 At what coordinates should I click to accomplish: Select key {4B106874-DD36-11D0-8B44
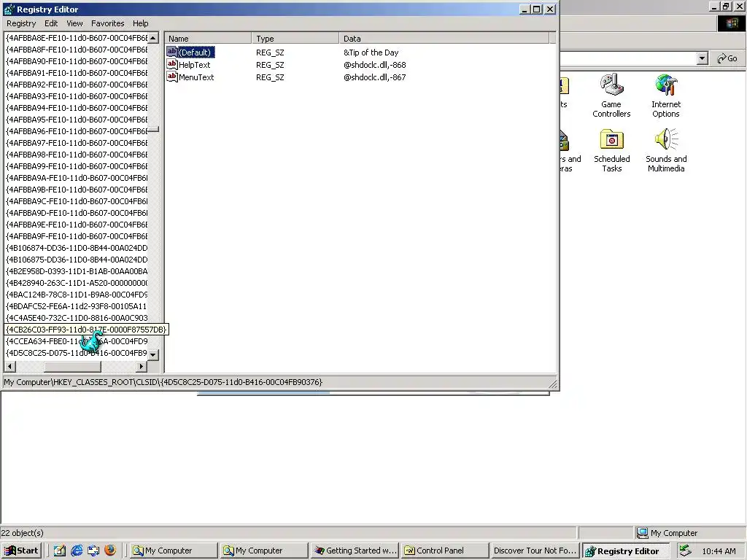pyautogui.click(x=76, y=248)
